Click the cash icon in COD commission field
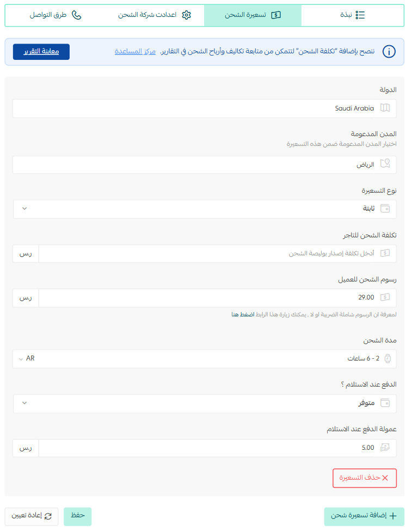 385,448
